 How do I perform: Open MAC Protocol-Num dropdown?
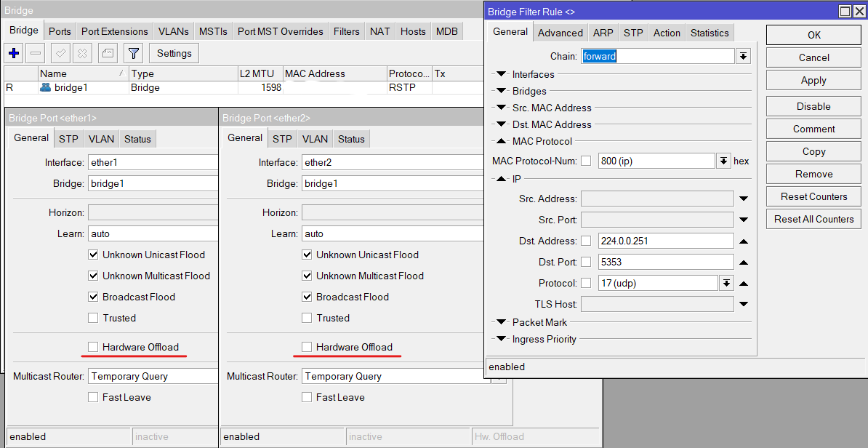tap(723, 161)
